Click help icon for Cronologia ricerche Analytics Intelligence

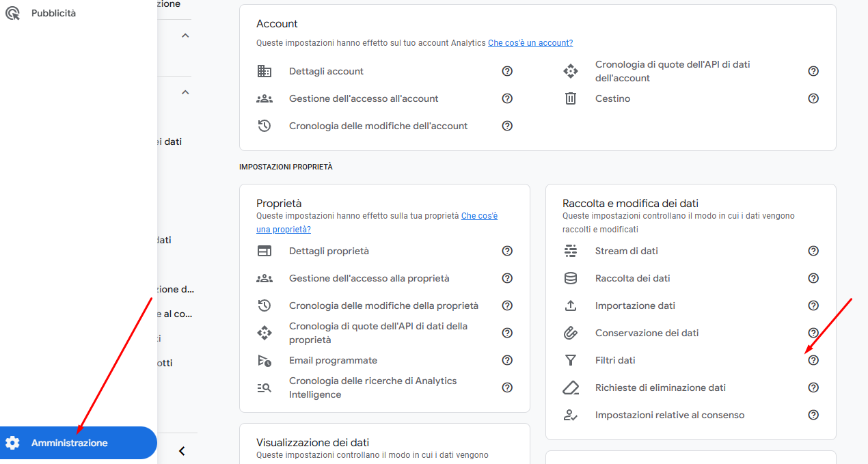tap(507, 387)
